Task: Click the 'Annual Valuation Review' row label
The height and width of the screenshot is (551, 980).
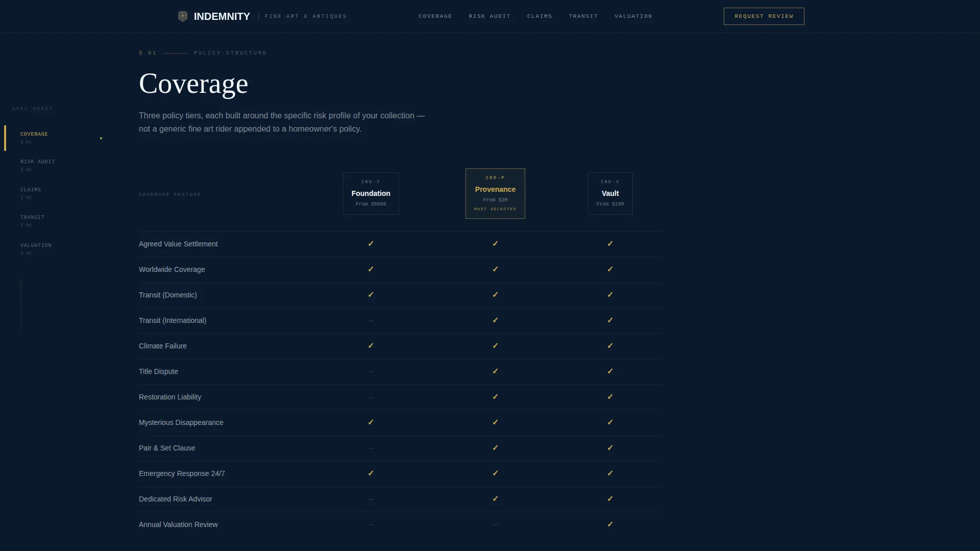Action: click(x=178, y=524)
